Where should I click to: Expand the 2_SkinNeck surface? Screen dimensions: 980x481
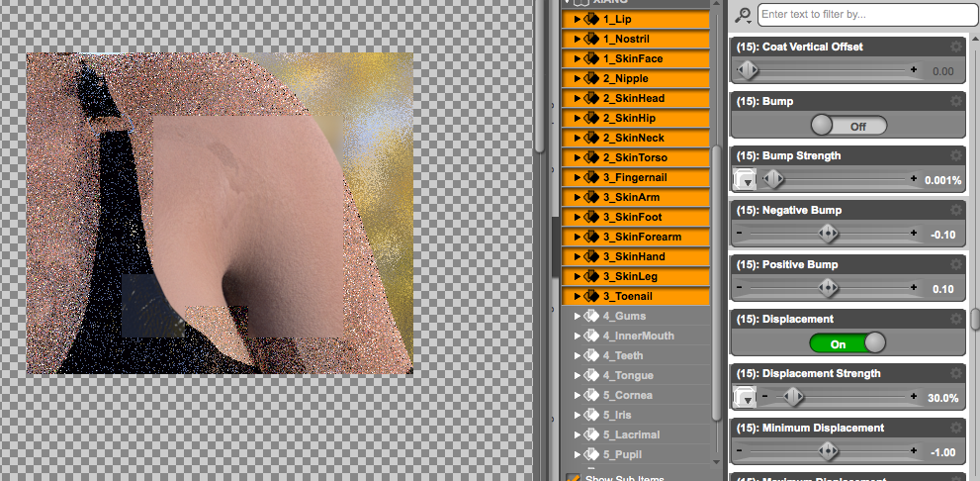click(578, 138)
